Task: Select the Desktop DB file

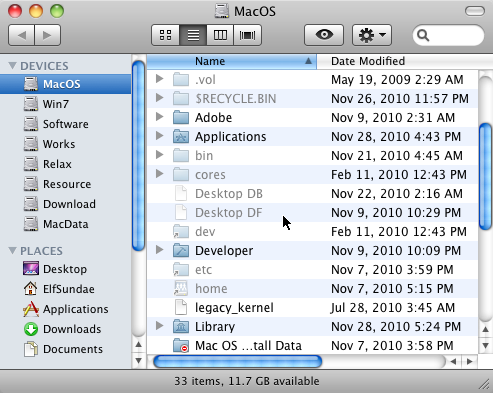Action: (312, 193)
